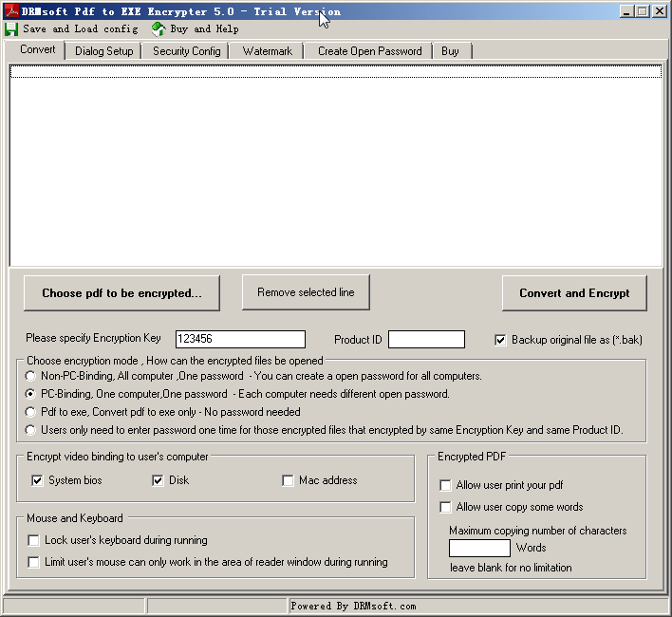Toggle Disk binding checkbox

158,480
